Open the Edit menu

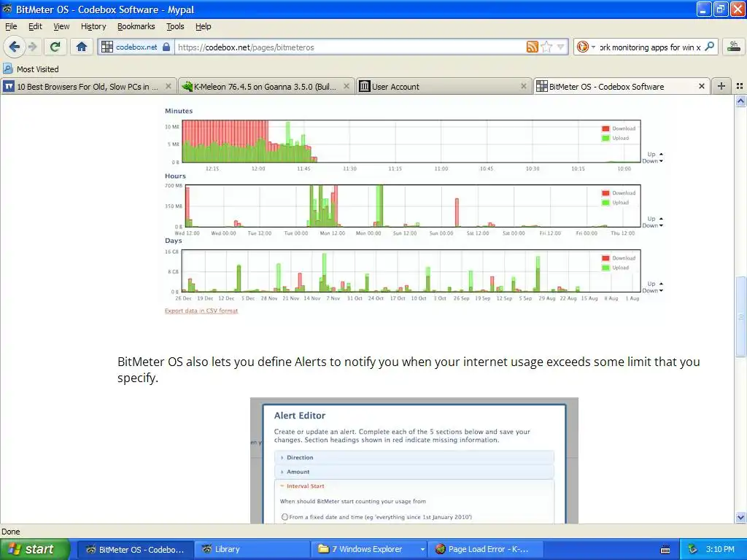(x=35, y=26)
